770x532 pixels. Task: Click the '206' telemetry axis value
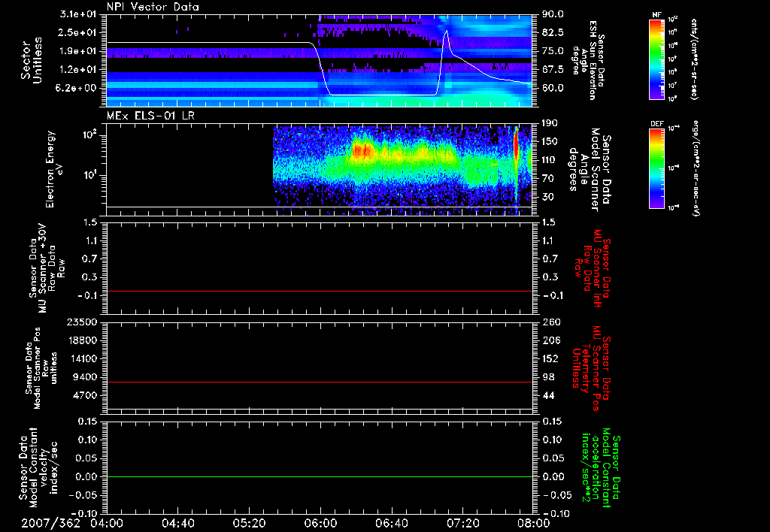click(x=550, y=340)
